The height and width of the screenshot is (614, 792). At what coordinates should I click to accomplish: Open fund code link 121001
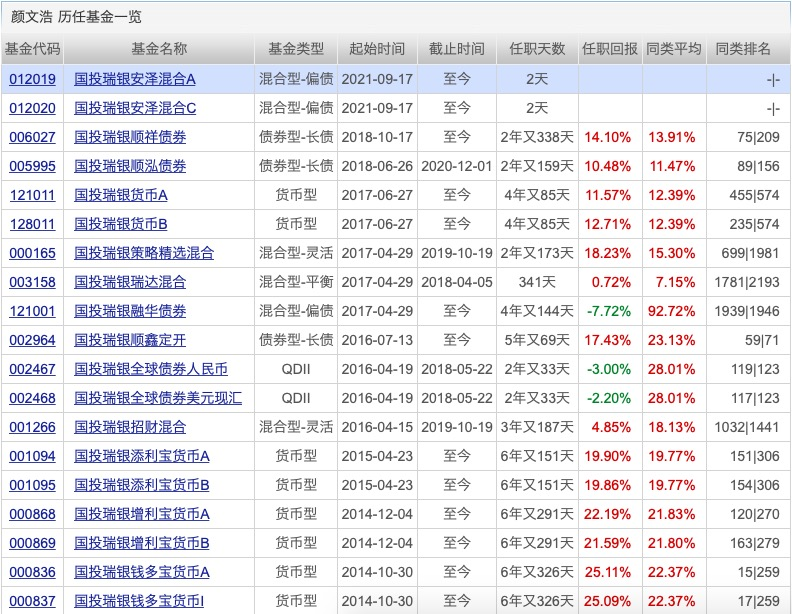[32, 311]
